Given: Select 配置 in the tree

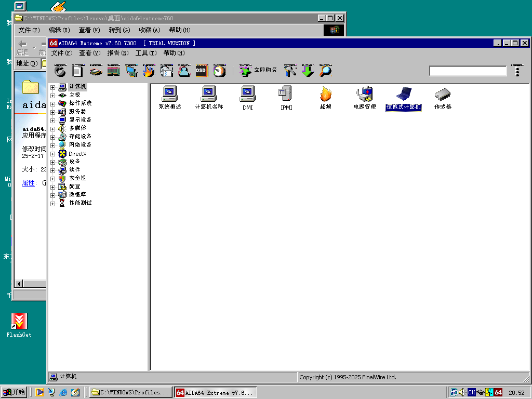Looking at the screenshot, I should pyautogui.click(x=75, y=187).
